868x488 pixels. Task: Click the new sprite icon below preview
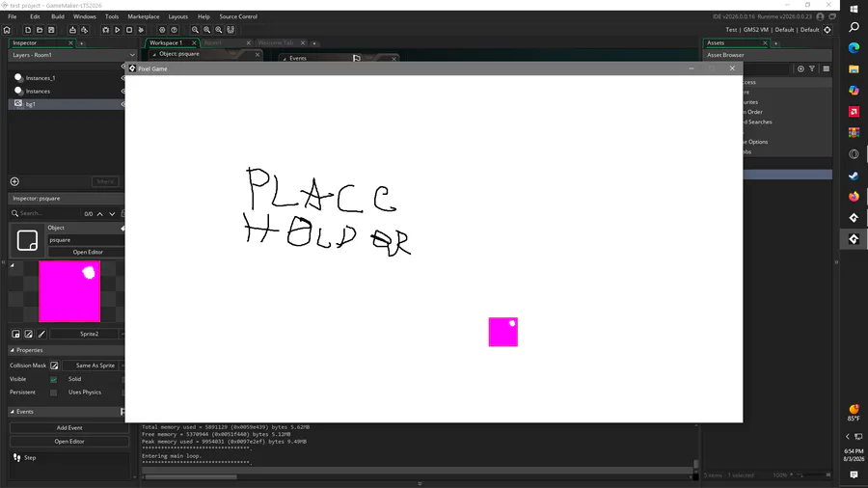(16, 334)
